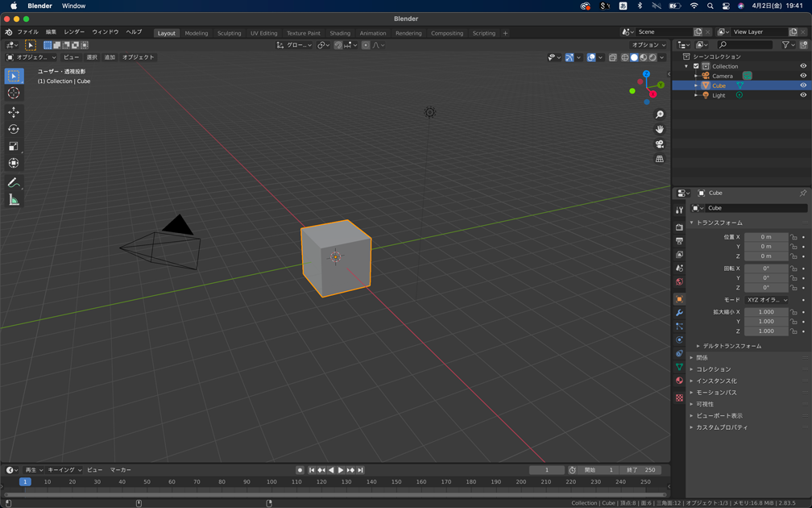Viewport: 812px width, 508px height.
Task: Uncheck the Collection exclude checkbox
Action: pyautogui.click(x=696, y=66)
